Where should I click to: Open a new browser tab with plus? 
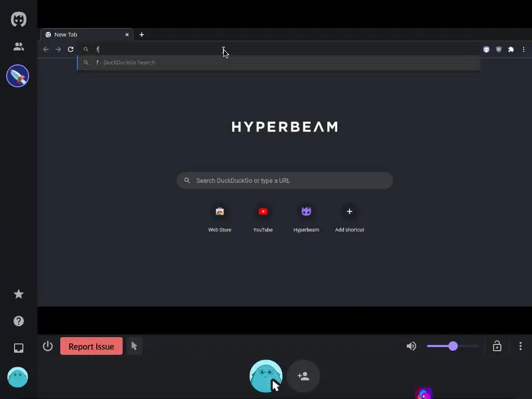pos(141,35)
